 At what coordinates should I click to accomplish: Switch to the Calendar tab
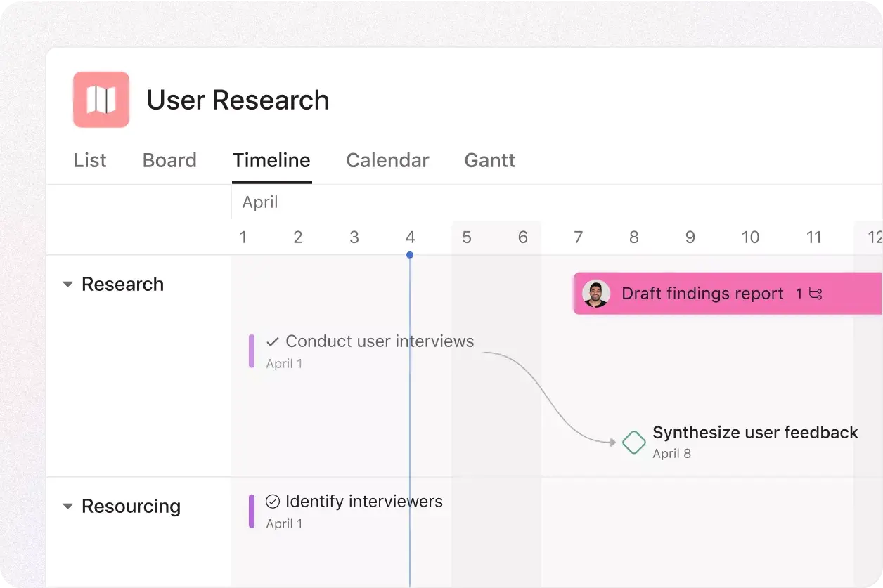click(x=387, y=160)
